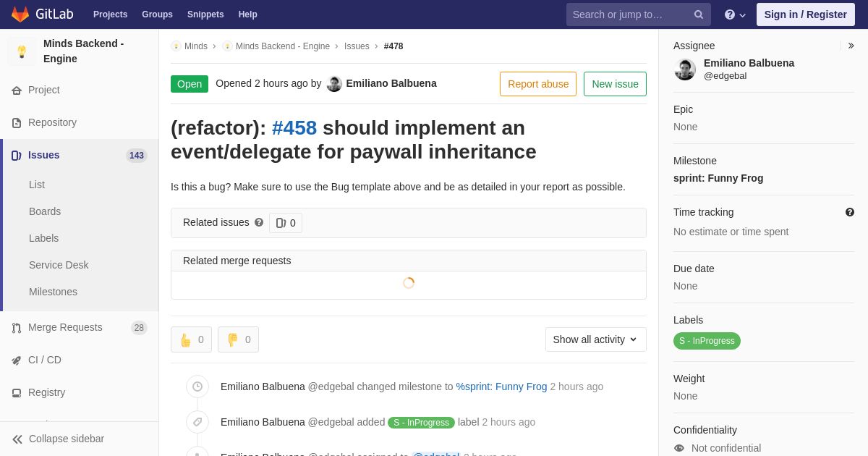Click the Related issues help question icon

[x=259, y=223]
